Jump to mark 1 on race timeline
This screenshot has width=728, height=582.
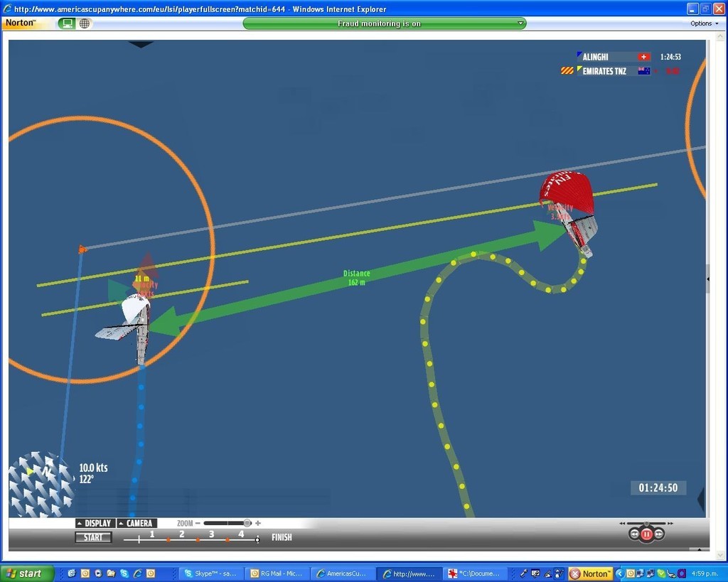(152, 534)
